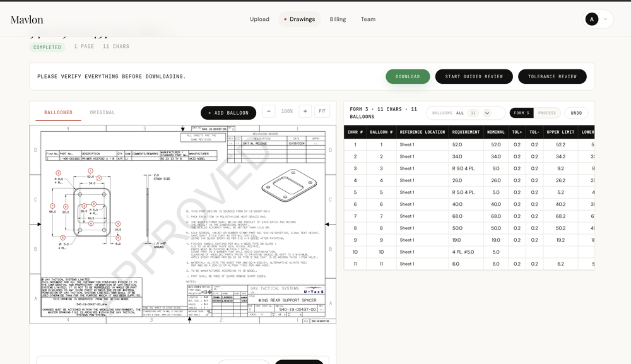Switch to the Original tab
The image size is (631, 364).
[102, 113]
